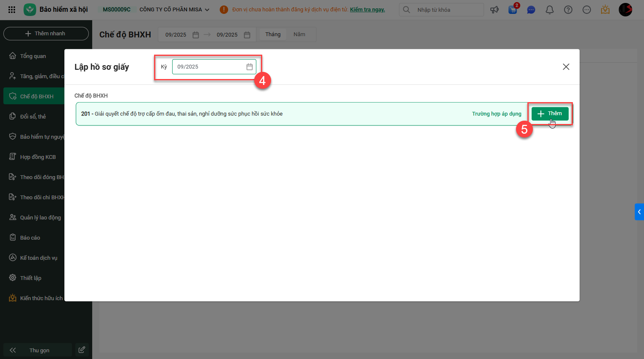Click the Báo cáo report icon

click(13, 237)
